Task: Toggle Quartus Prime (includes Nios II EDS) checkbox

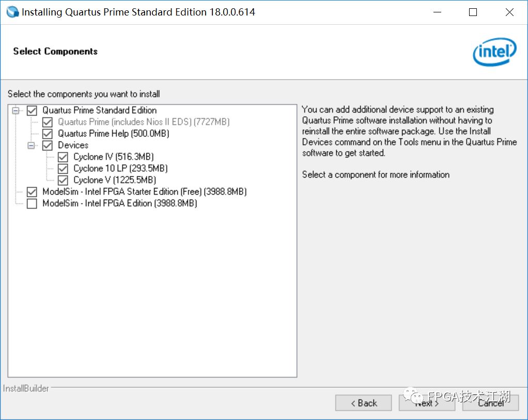Action: [x=48, y=122]
